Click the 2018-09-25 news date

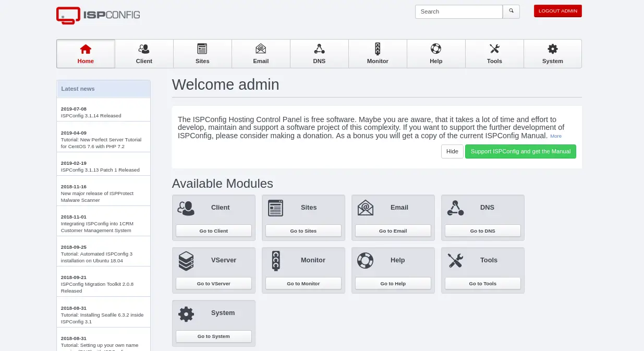[74, 247]
